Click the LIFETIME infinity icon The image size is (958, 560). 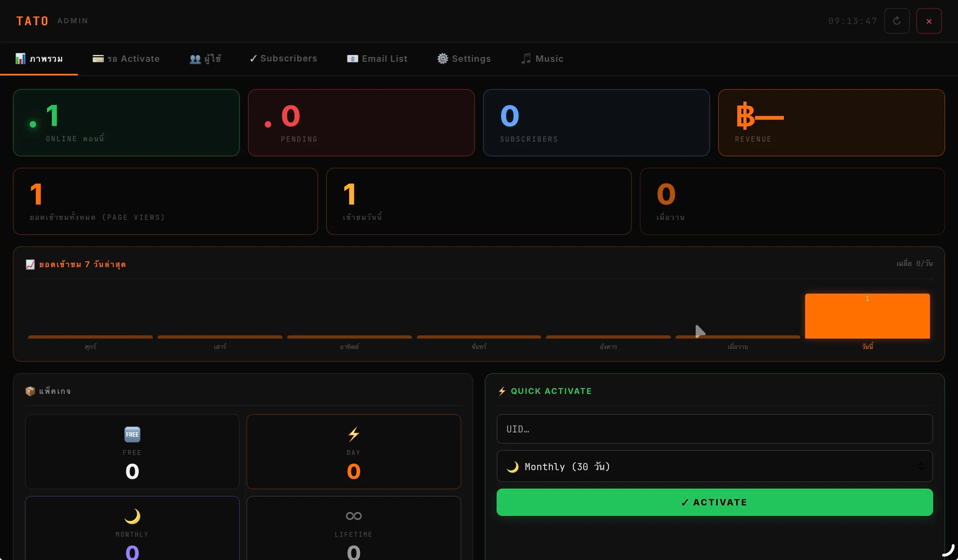click(x=354, y=516)
